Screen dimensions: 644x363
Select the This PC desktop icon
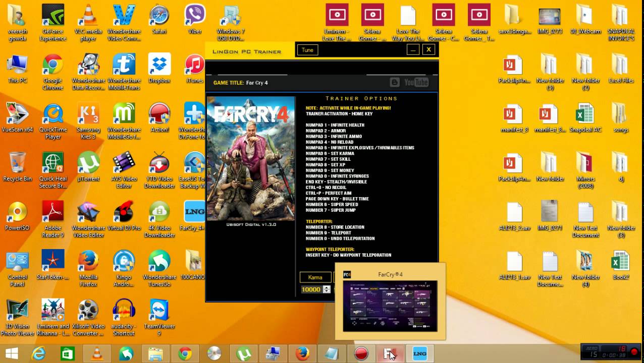coord(17,69)
